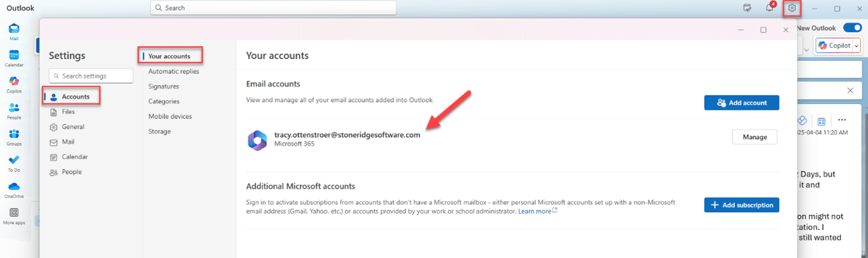Open the notifications bell
This screenshot has height=258, width=868.
point(770,8)
